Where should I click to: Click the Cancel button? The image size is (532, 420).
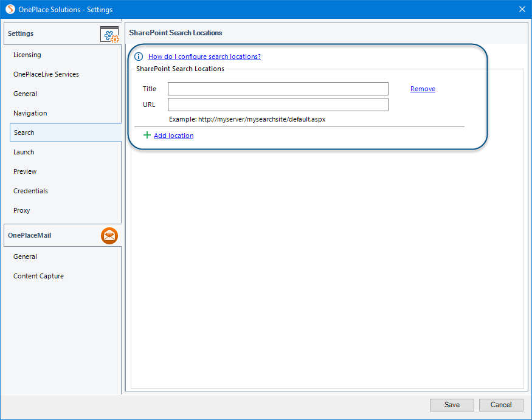click(x=501, y=405)
